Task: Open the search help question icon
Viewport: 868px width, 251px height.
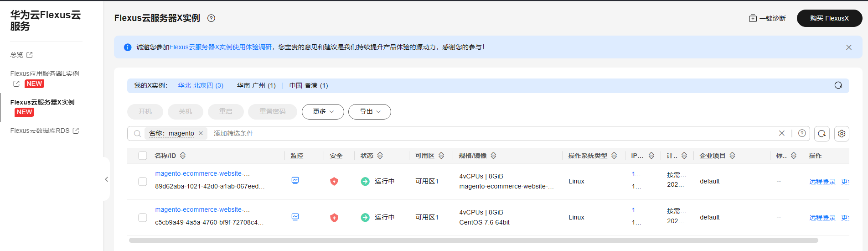Action: (x=802, y=133)
